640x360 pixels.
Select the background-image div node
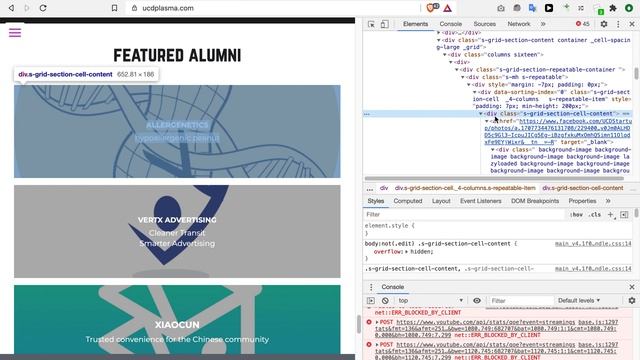[x=560, y=160]
